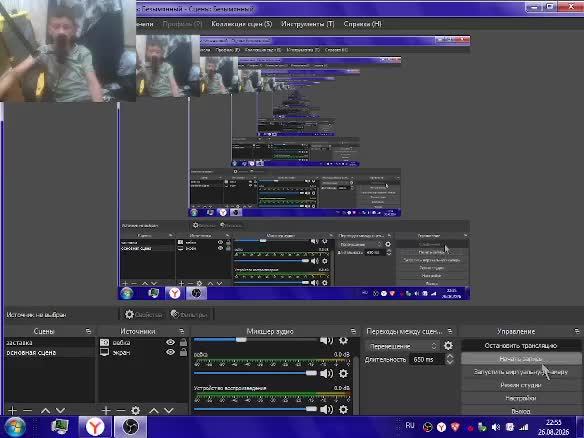Click Остановить трансляцию button
This screenshot has width=584, height=438.
(521, 346)
